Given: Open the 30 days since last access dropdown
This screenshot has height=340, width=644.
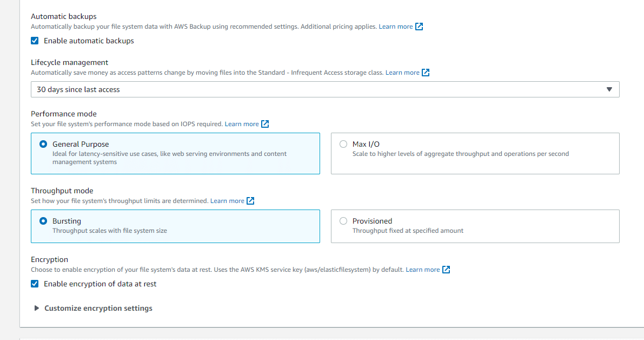Looking at the screenshot, I should coord(325,89).
